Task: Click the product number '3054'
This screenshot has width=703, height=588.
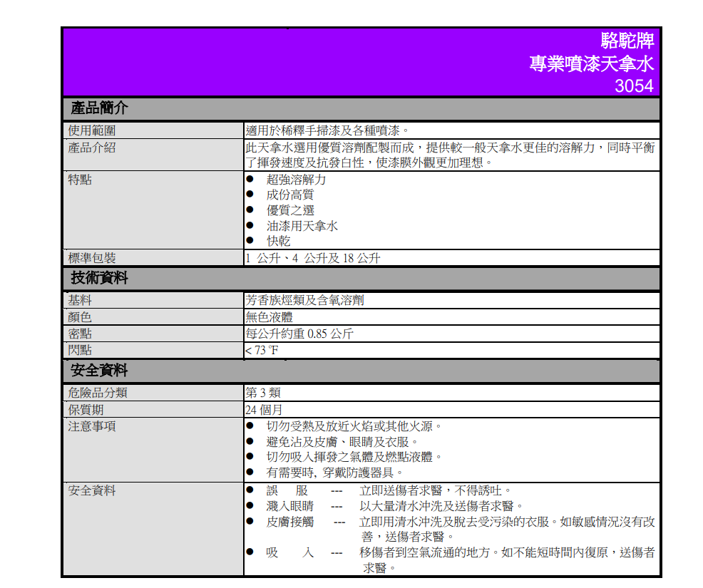Action: (x=634, y=86)
